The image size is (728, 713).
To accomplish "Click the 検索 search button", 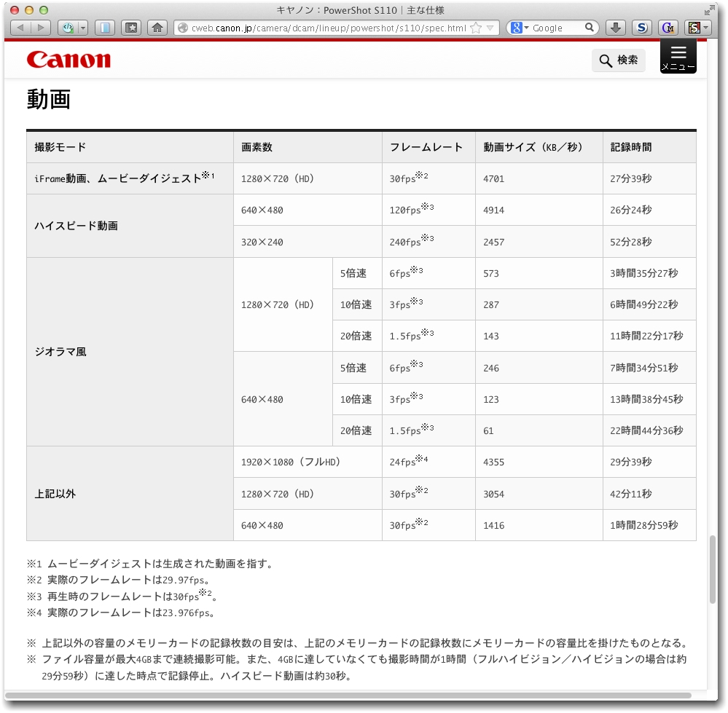I will click(618, 60).
